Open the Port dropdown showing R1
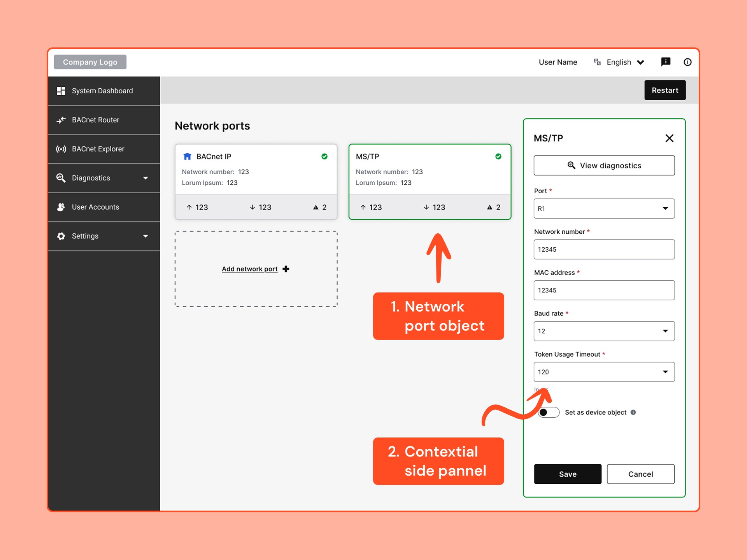 604,208
